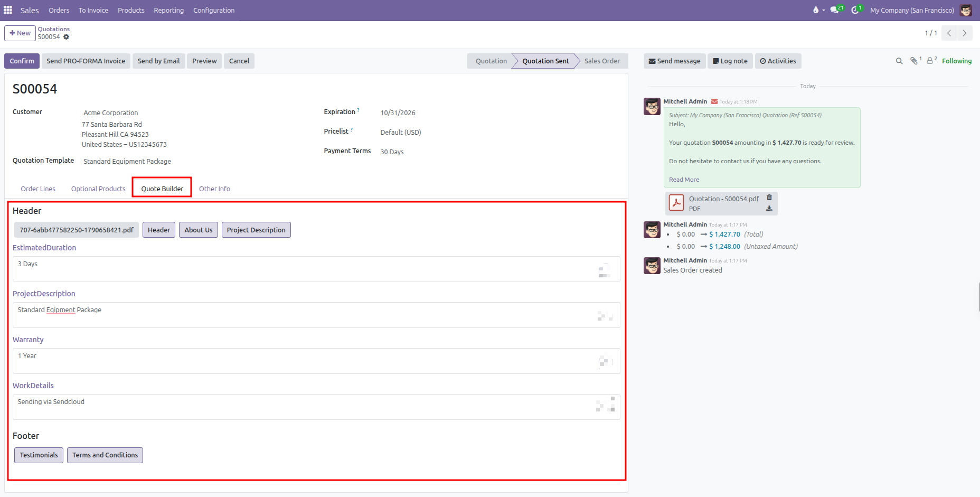
Task: Download the Quotation PDF attachment
Action: 769,209
